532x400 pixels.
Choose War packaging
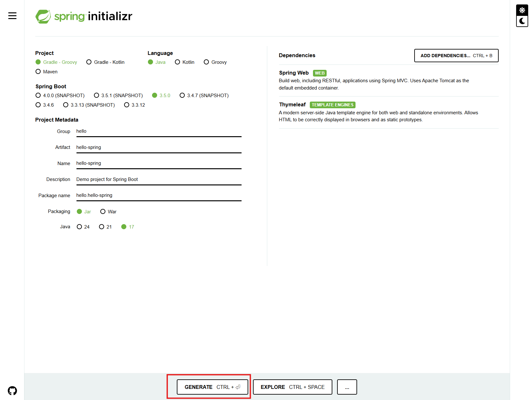tap(108, 212)
